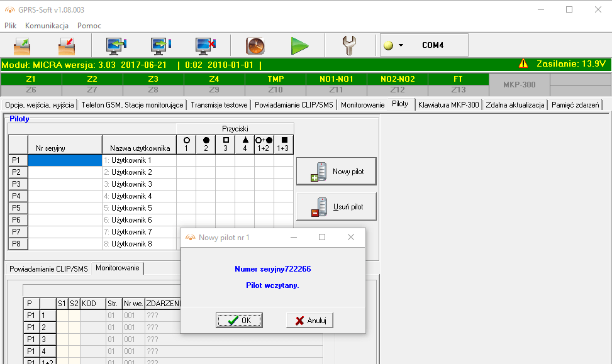Set the module clock

click(256, 45)
